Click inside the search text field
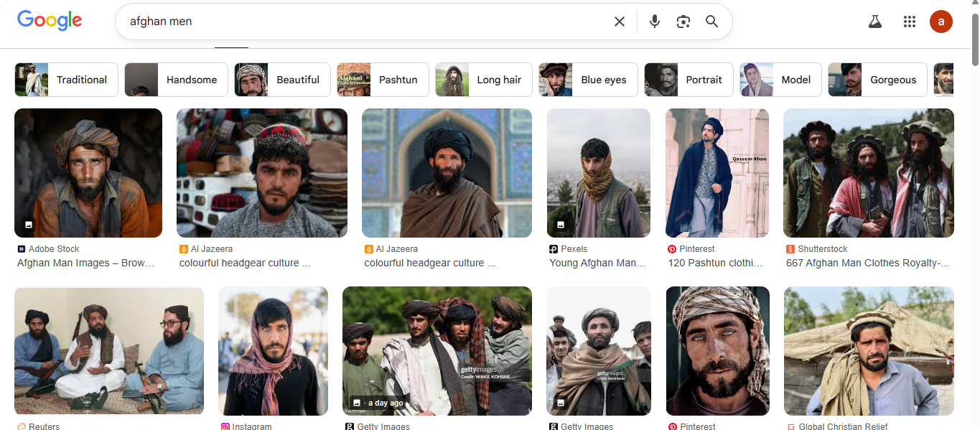Viewport: 980px width, 430px height. [x=359, y=22]
